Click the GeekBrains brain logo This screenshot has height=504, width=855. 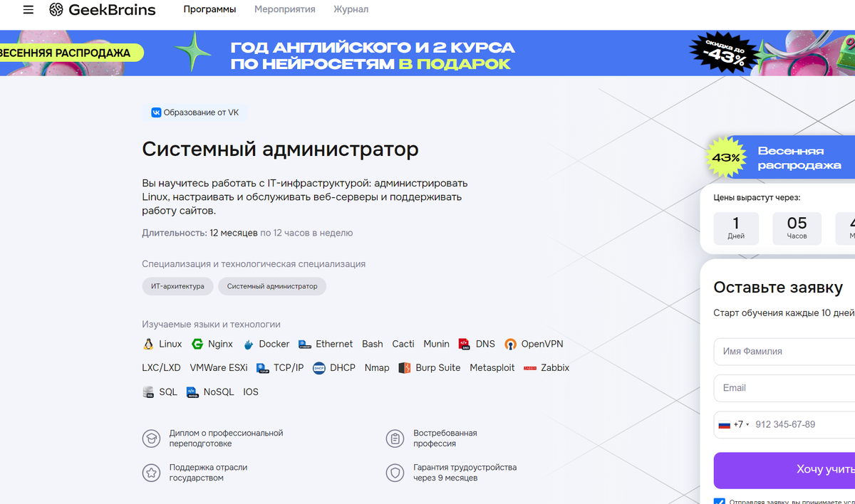coord(56,10)
